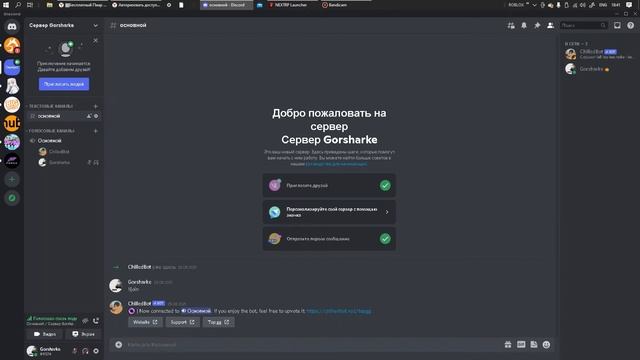The height and width of the screenshot is (360, 640).
Task: Select the основной text channel
Action: point(64,116)
